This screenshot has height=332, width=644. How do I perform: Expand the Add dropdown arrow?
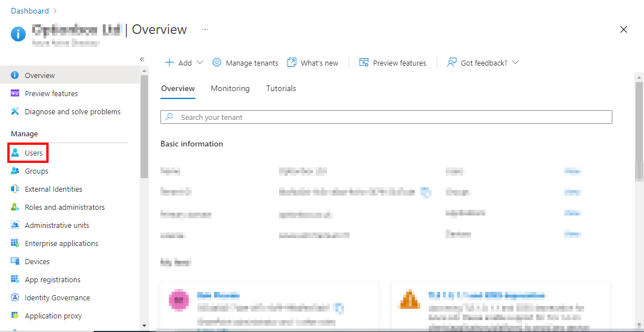coord(200,63)
